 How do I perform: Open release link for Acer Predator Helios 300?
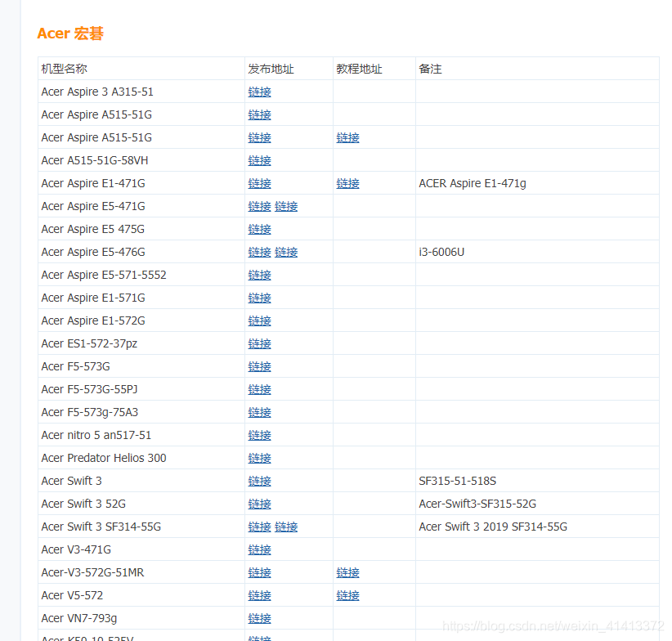(x=259, y=458)
